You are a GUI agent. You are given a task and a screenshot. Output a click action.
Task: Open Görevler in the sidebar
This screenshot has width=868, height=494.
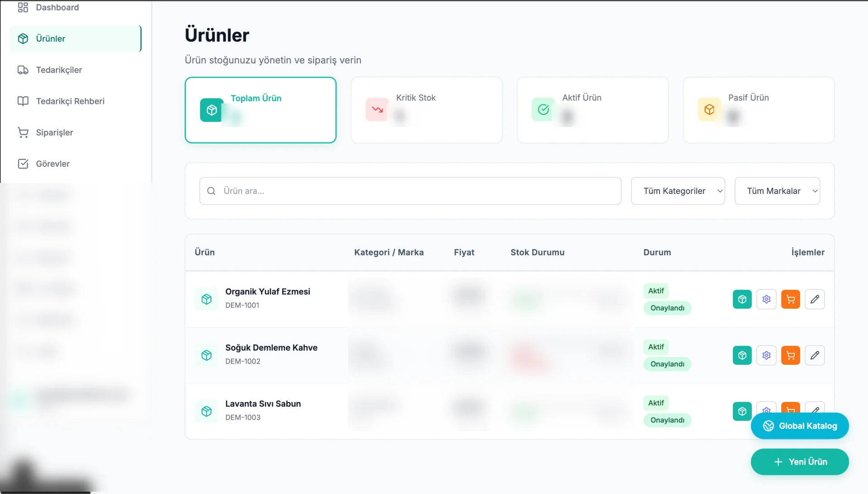point(75,164)
